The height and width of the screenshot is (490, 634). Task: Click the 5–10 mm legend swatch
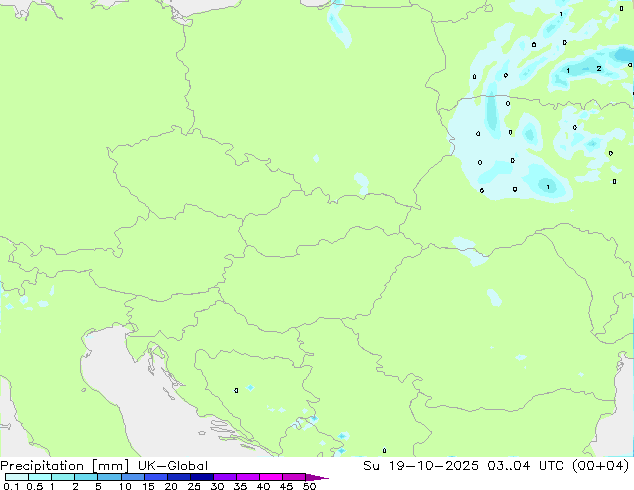[x=109, y=477]
